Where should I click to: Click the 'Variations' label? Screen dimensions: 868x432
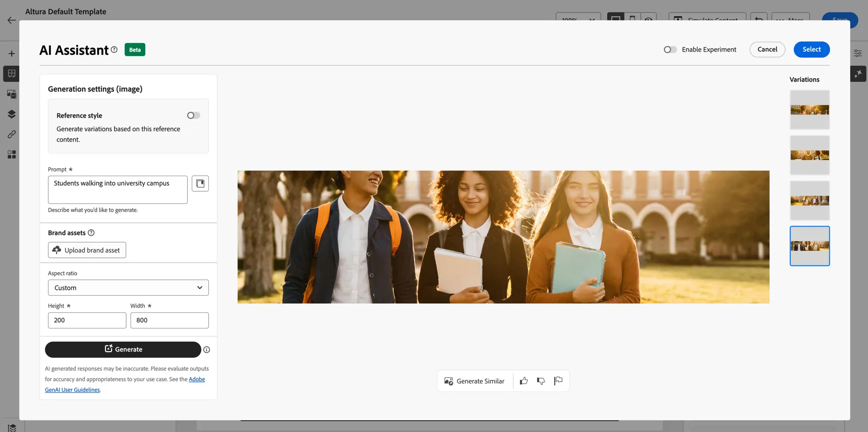(x=804, y=80)
